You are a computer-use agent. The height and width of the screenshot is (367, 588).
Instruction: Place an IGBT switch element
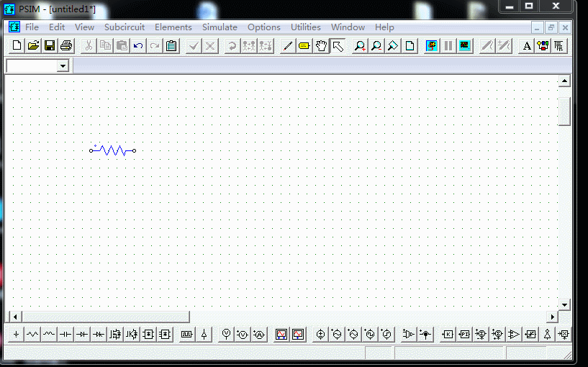tap(132, 334)
